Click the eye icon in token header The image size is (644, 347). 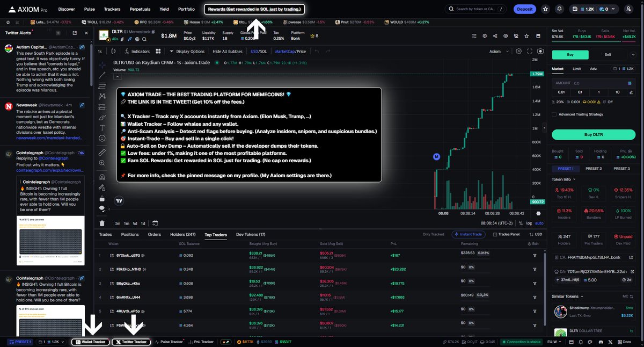point(505,36)
